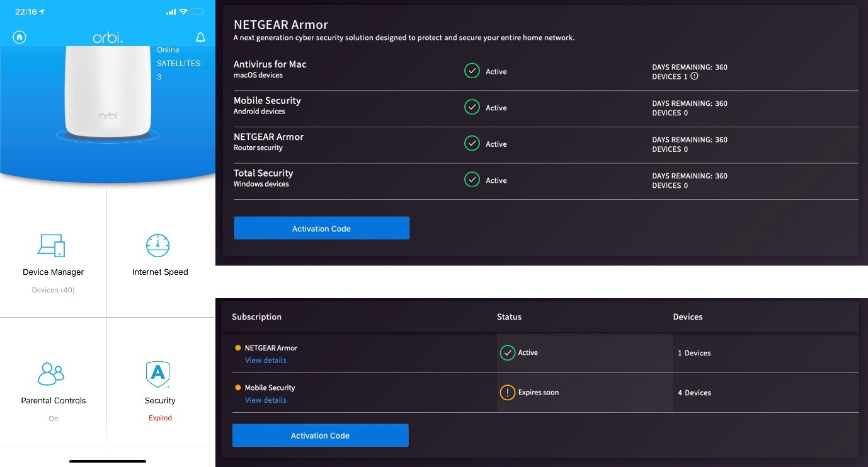Tap the home icon in Orbi app

(x=20, y=37)
